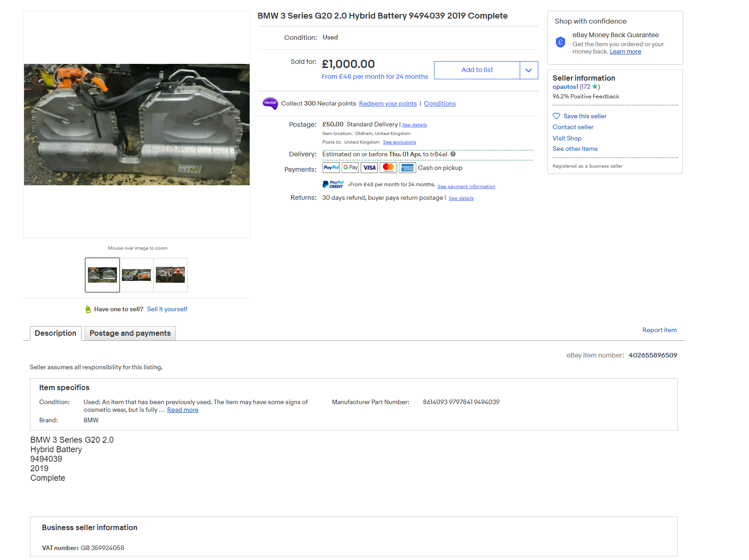Select the second battery thumbnail image
Image resolution: width=749 pixels, height=560 pixels.
click(x=136, y=275)
